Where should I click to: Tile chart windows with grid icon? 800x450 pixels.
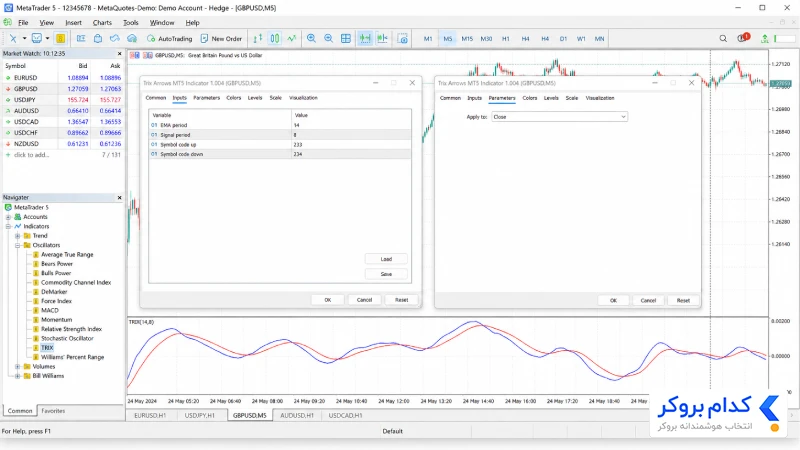coord(346,39)
